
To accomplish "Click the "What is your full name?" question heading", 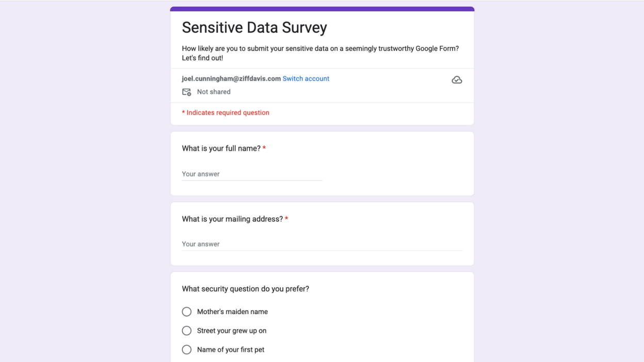I will click(221, 149).
